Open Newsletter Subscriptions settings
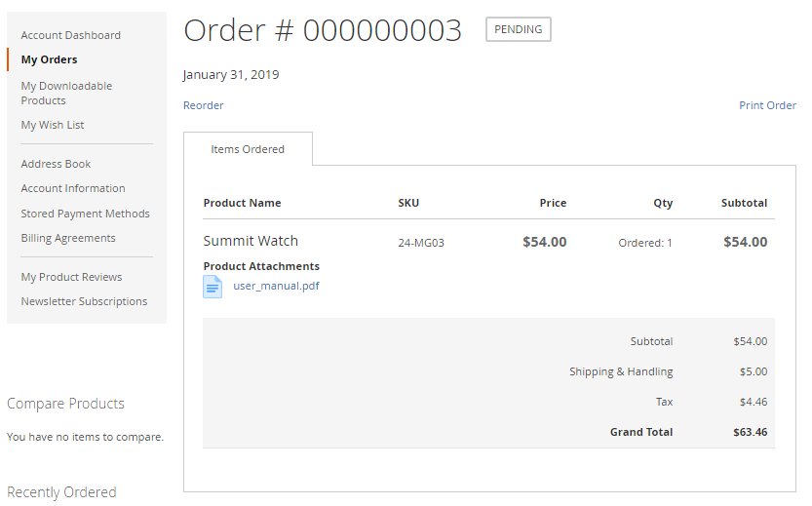The image size is (812, 506). tap(84, 301)
